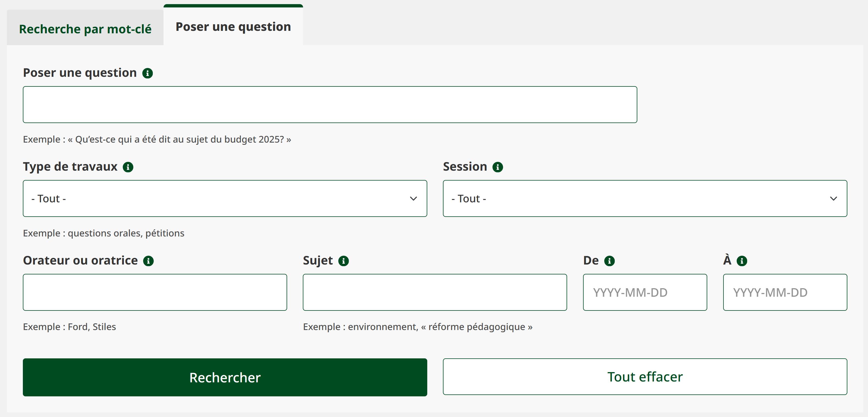Viewport: 868px width, 417px height.
Task: Switch to the "Recherche par mot-clé" tab
Action: tap(86, 29)
